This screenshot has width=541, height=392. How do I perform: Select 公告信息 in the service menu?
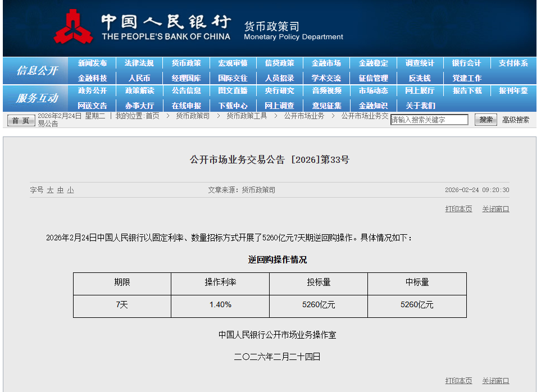point(186,91)
